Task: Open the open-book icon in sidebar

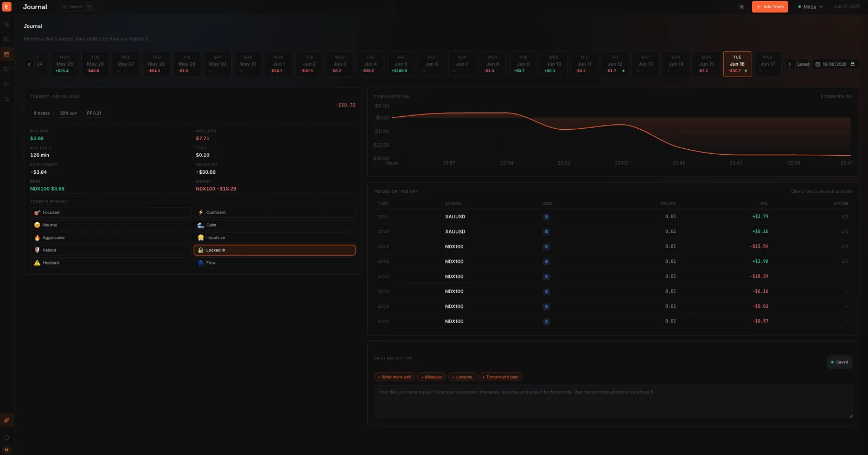Action: [x=7, y=69]
